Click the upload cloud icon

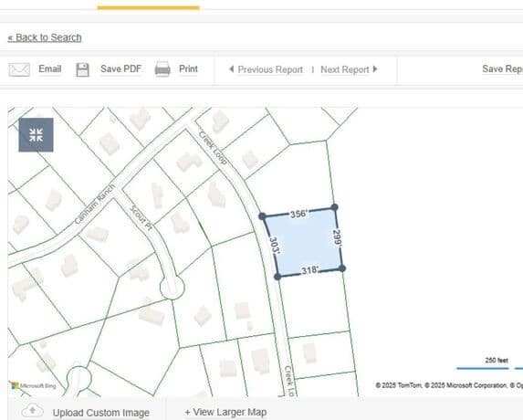32,411
